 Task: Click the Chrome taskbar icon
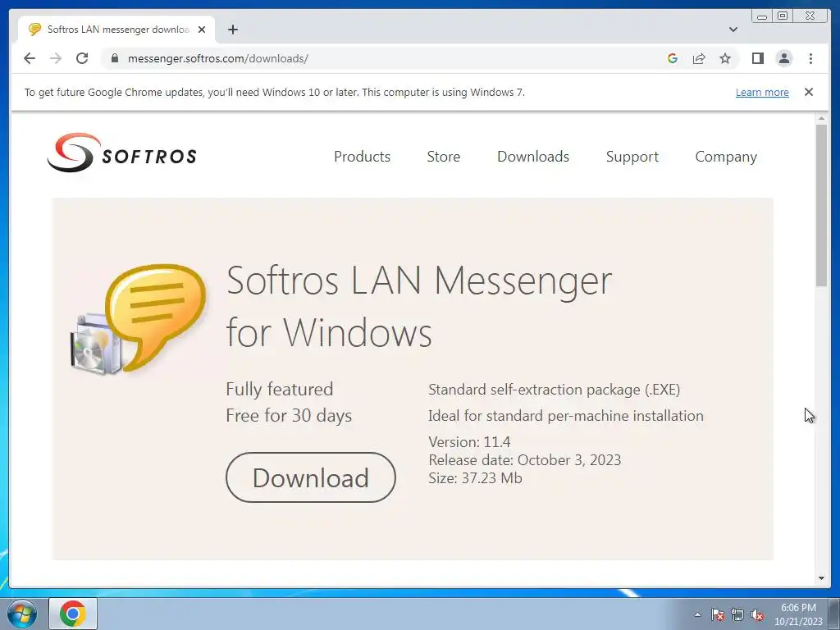click(x=73, y=614)
